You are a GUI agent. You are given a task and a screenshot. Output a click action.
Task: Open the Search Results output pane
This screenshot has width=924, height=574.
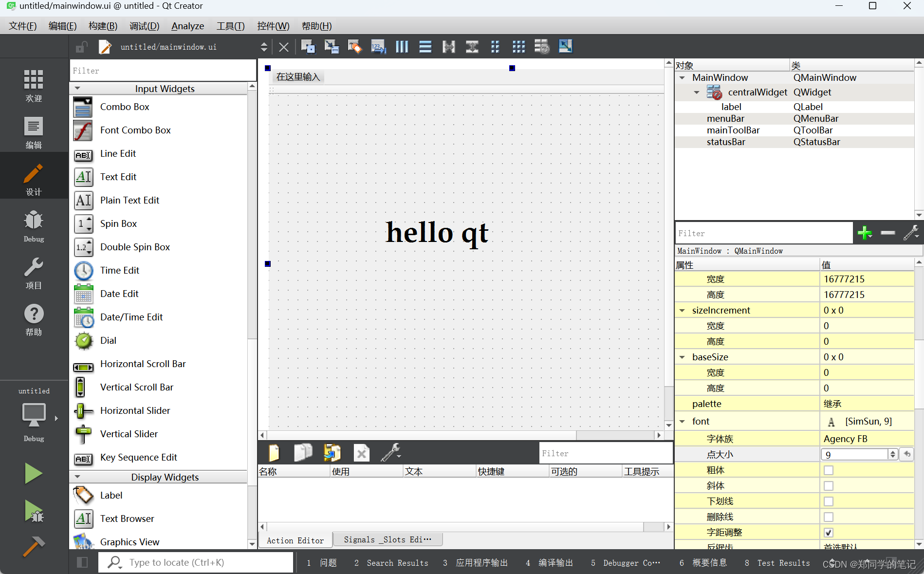(391, 563)
